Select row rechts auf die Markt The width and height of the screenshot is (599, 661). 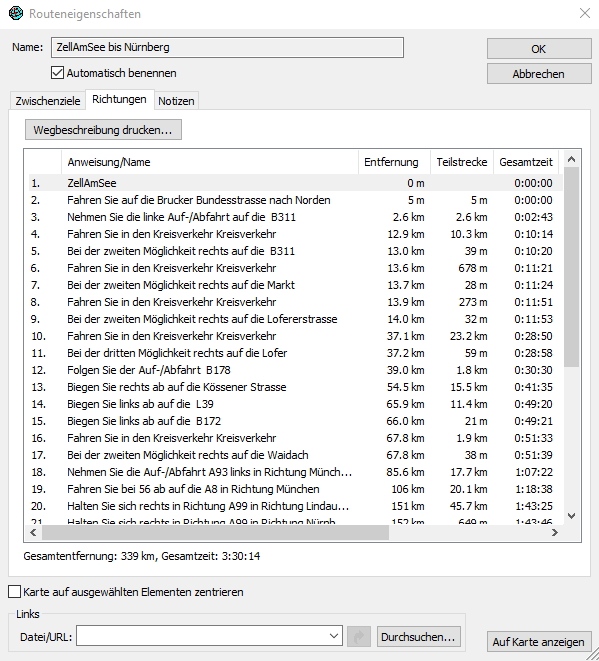[295, 285]
